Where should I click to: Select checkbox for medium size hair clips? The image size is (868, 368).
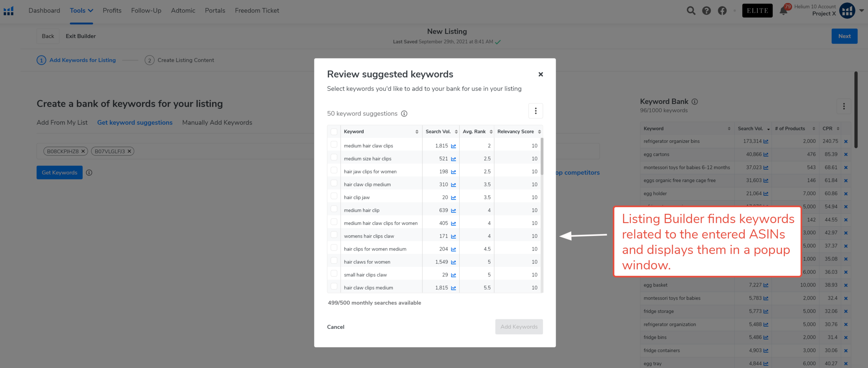[x=334, y=158]
